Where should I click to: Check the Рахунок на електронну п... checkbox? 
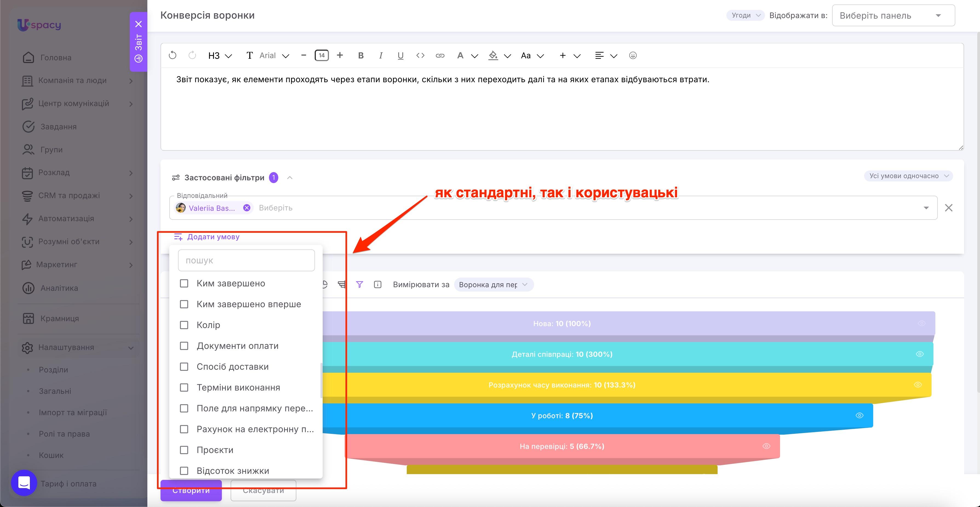pos(184,429)
